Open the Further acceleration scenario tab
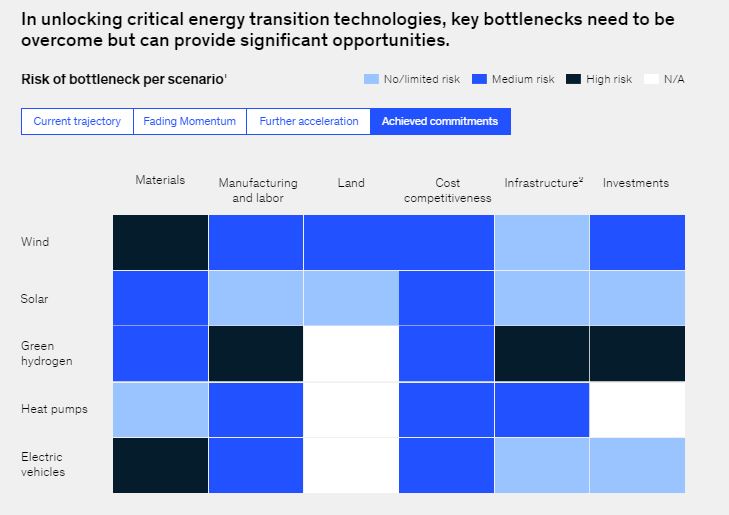Viewport: 729px width, 515px height. [x=308, y=122]
